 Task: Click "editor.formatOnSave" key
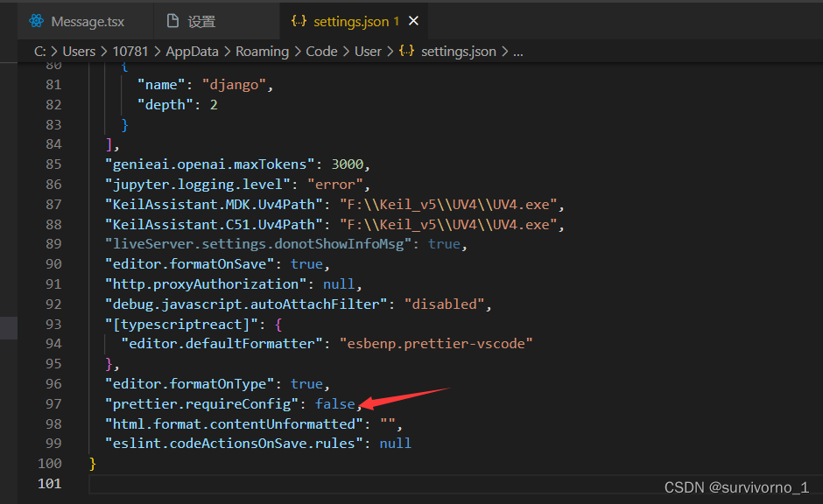[189, 264]
